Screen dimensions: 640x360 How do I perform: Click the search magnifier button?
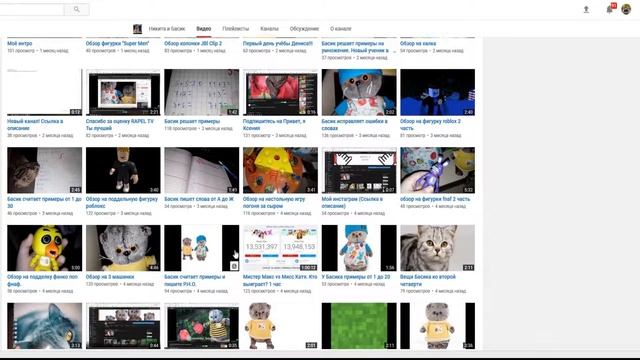[76, 9]
